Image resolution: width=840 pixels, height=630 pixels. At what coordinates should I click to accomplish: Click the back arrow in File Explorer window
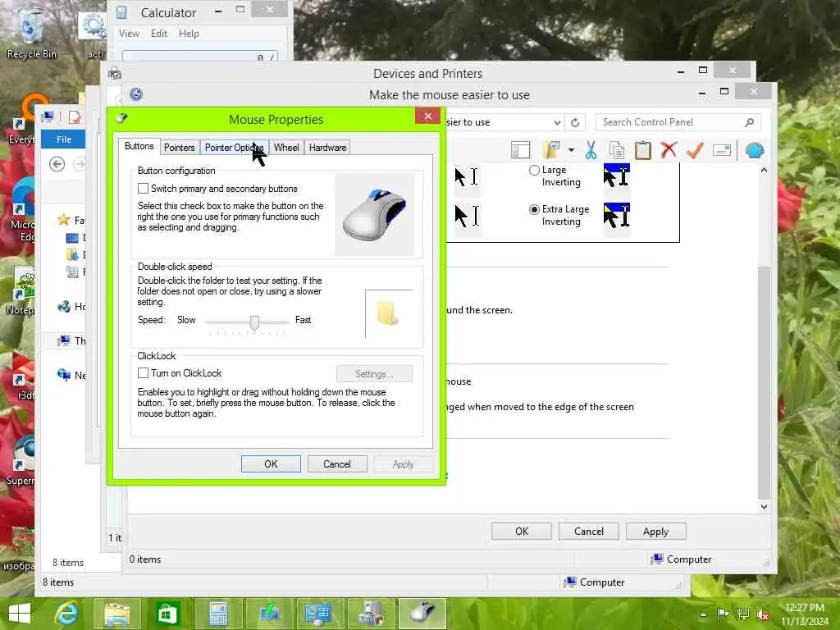[57, 163]
